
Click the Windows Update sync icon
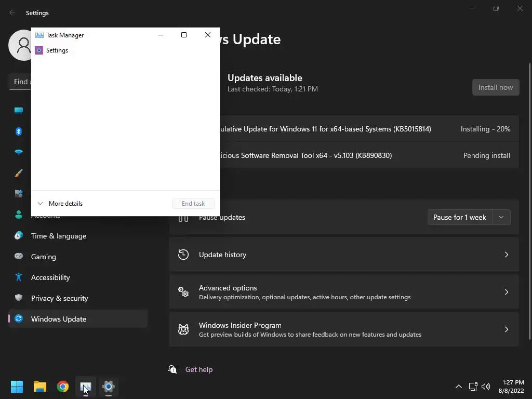coord(19,318)
